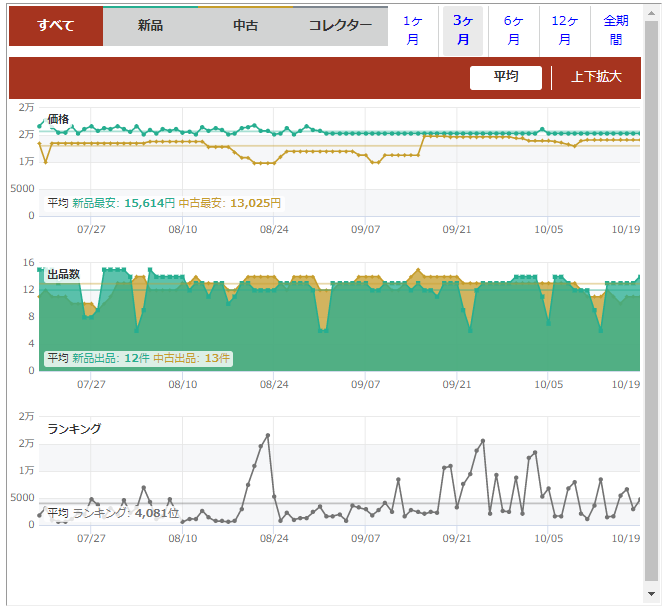The height and width of the screenshot is (611, 667).
Task: Click 08/24 date label under price chart
Action: 274,230
